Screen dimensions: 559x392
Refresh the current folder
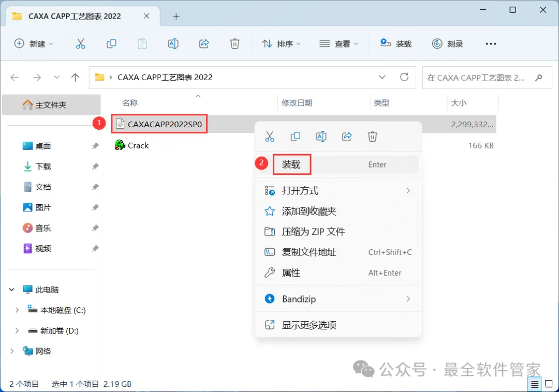404,77
